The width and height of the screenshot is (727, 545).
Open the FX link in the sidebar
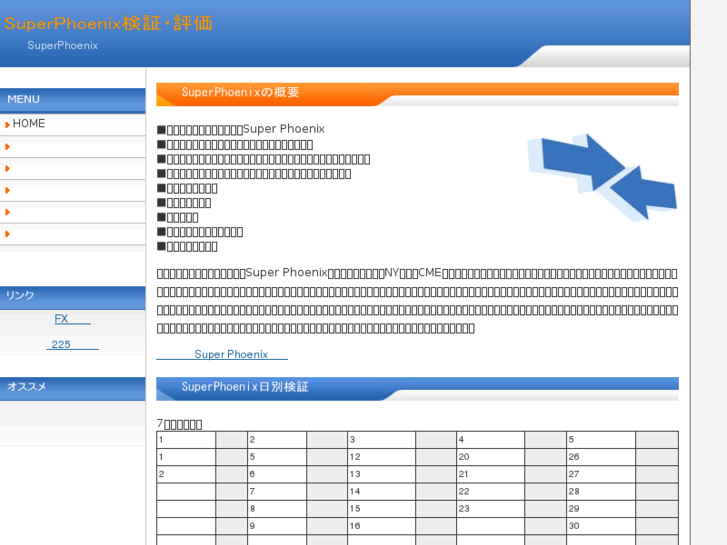click(72, 319)
